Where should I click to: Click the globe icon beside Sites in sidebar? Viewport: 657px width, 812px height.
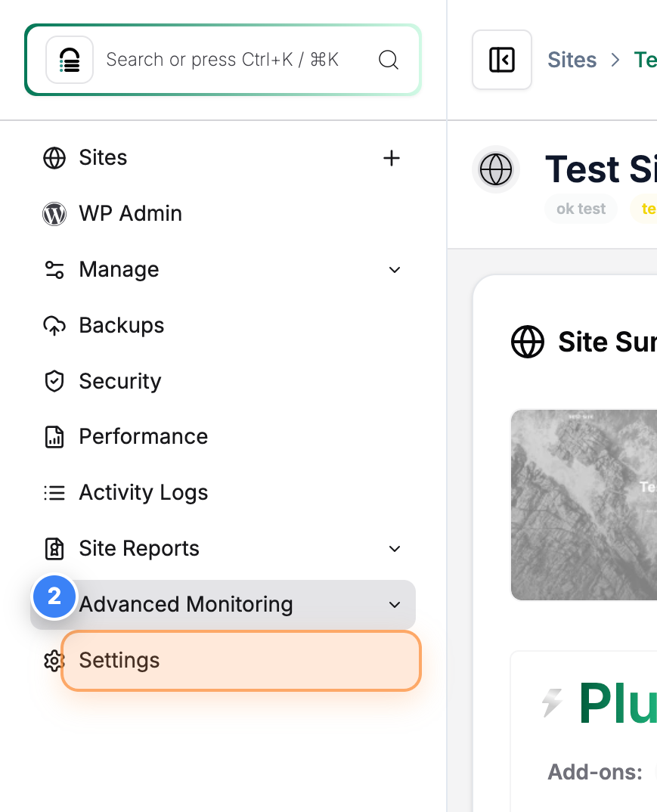(x=54, y=158)
